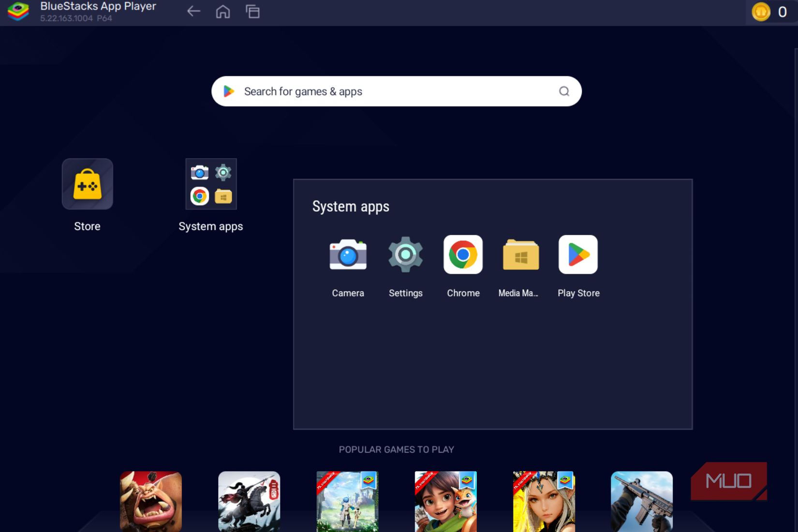Click the search magnifier icon
The width and height of the screenshot is (798, 532).
click(x=563, y=91)
